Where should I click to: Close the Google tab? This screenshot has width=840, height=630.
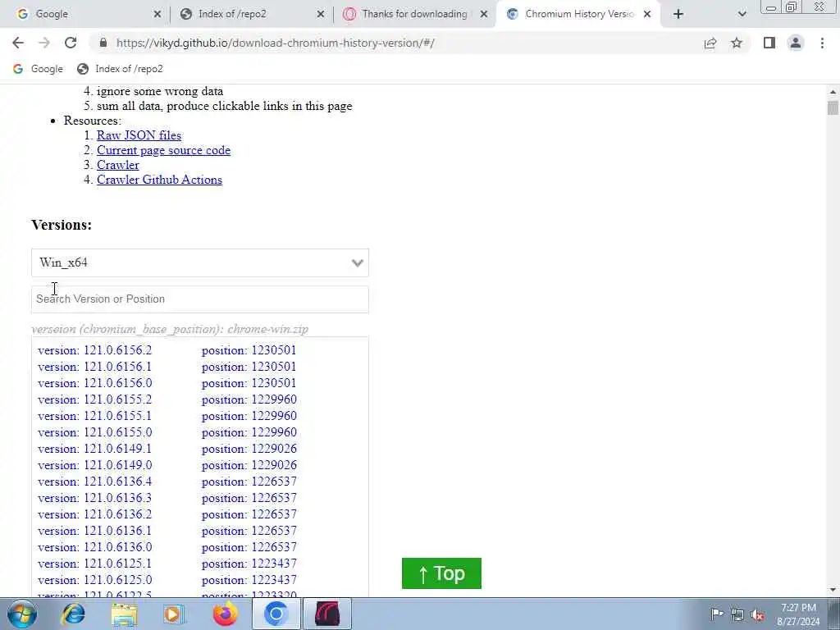pos(157,14)
